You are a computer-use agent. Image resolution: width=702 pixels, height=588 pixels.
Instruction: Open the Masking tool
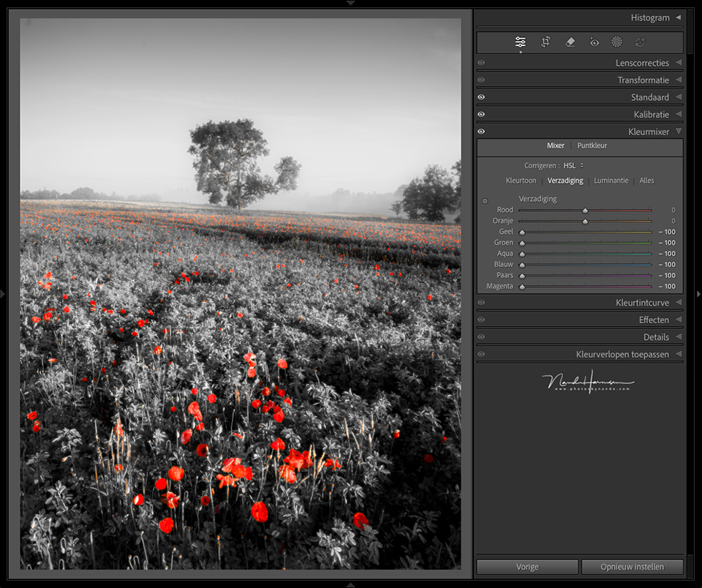(616, 42)
